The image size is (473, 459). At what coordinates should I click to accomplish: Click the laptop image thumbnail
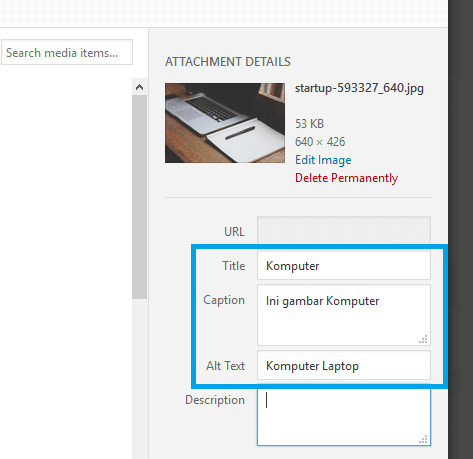225,123
